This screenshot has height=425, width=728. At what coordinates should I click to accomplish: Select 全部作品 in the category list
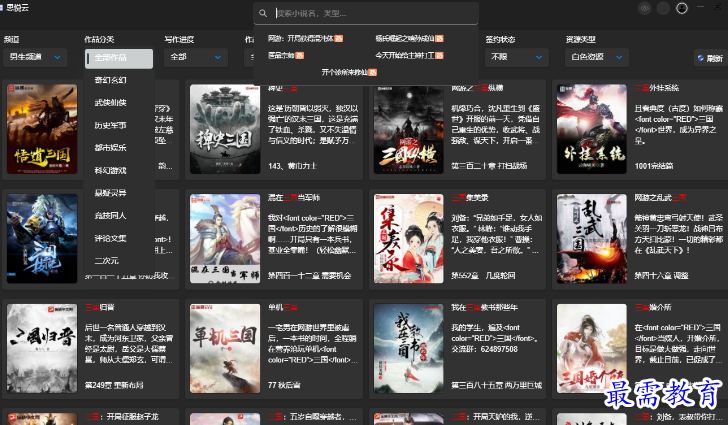point(119,58)
